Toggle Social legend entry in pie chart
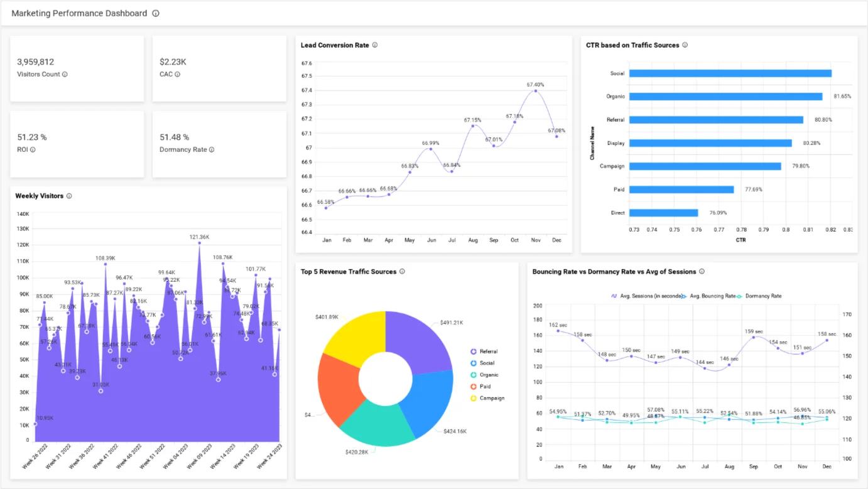 click(x=482, y=363)
